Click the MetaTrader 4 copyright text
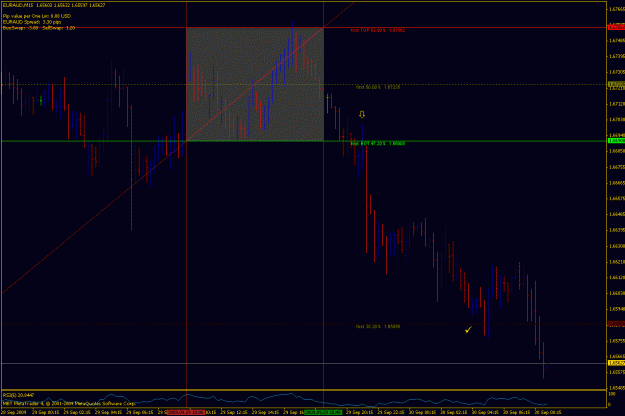Image resolution: width=625 pixels, height=416 pixels. click(x=69, y=403)
